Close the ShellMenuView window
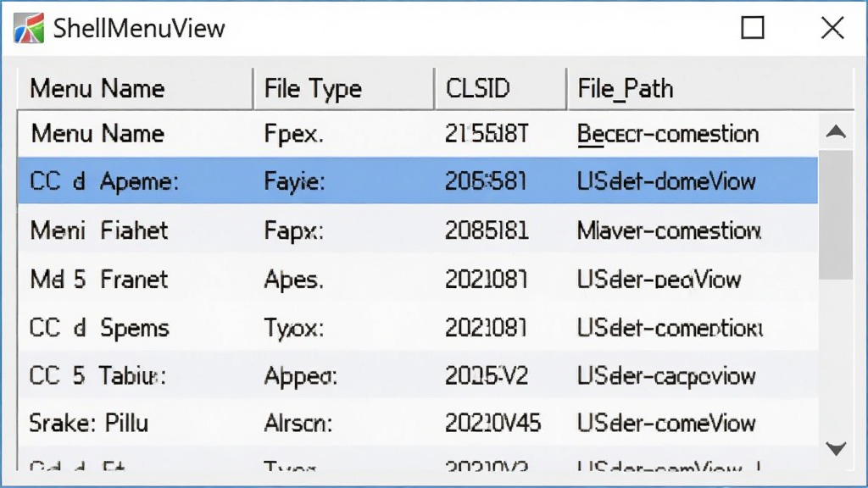Screen dimensions: 868x488 832,28
